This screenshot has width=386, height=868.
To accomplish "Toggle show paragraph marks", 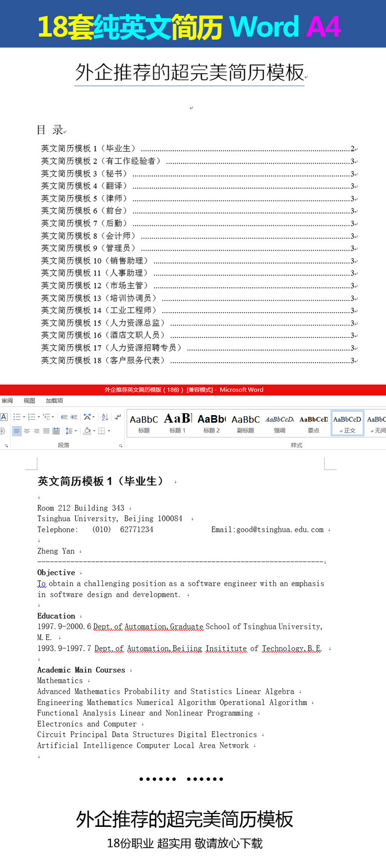I will coord(118,417).
